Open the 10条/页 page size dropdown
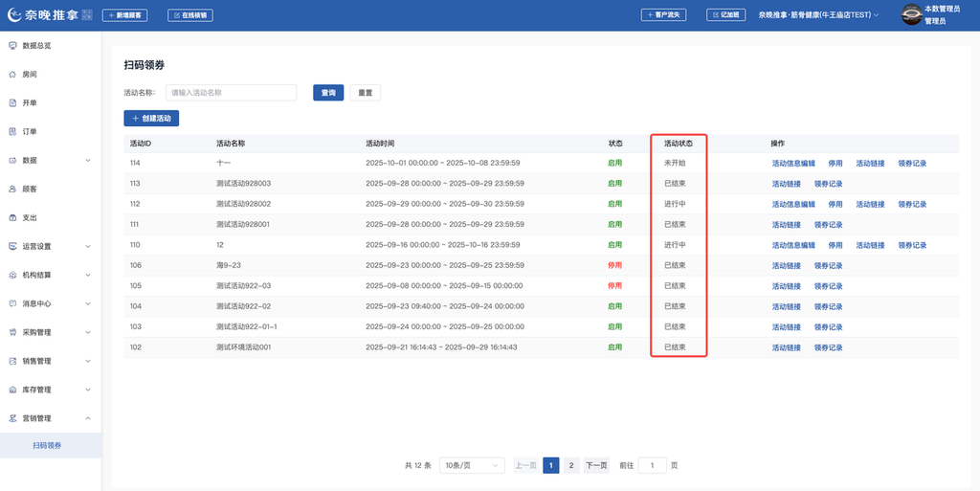 point(471,465)
